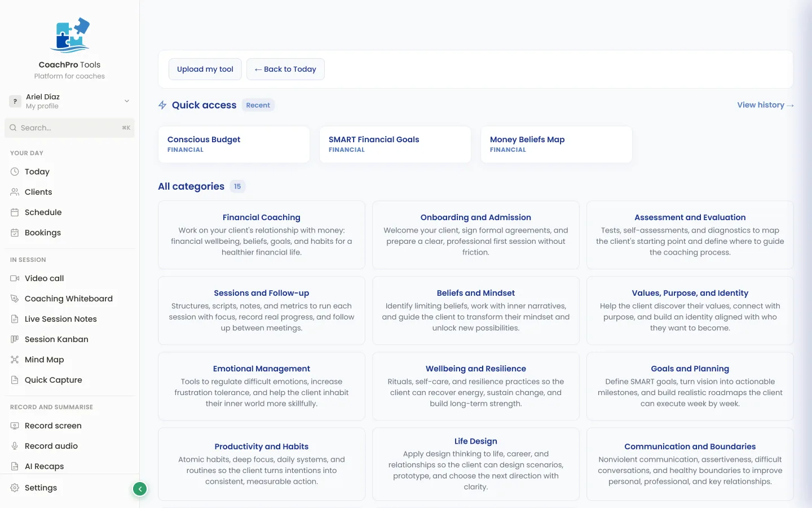Click the Video call camera icon
The image size is (812, 508).
pos(15,278)
